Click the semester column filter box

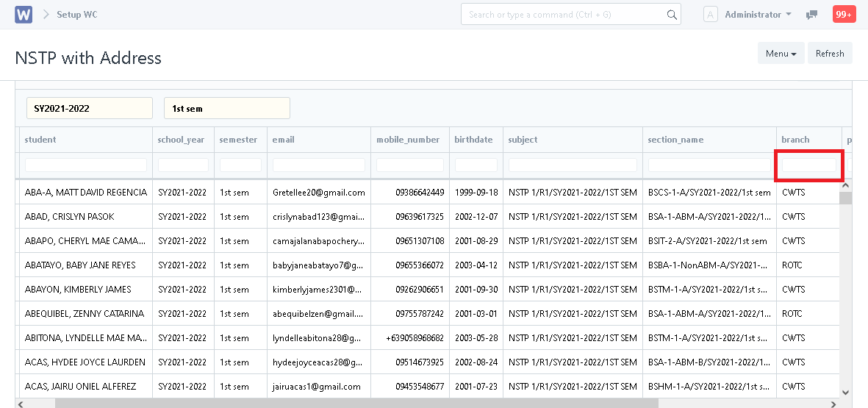241,165
